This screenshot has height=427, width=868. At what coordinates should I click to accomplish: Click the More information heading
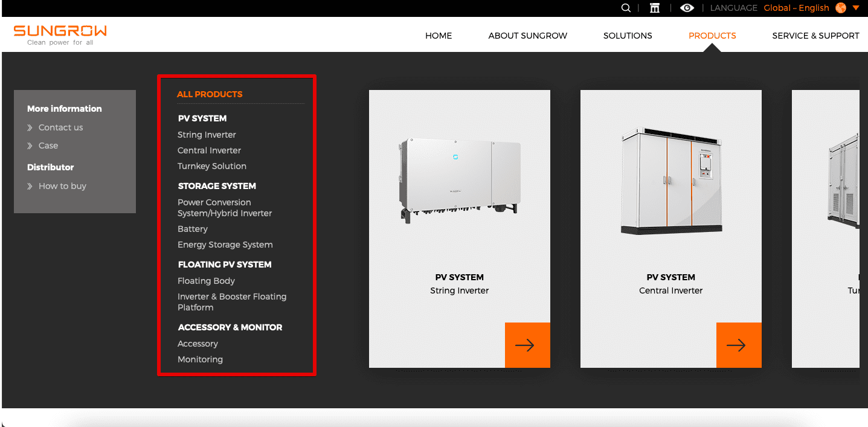tap(65, 109)
